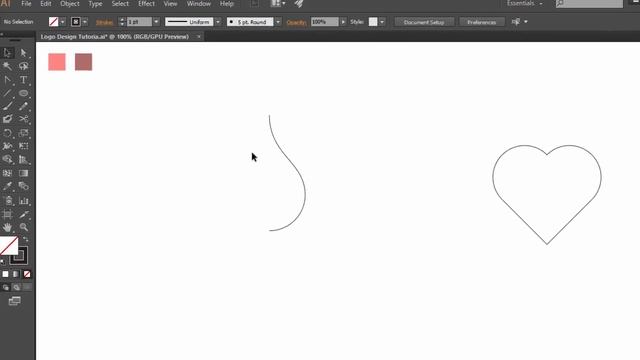
Task: Select the Perspective Grid tool
Action: pyautogui.click(x=23, y=160)
